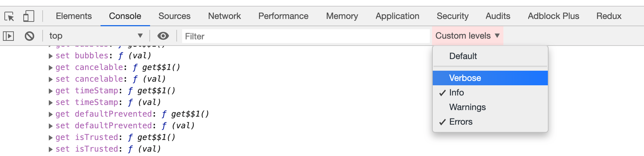Collapse the Custom levels dropdown
644x156 pixels.
[x=467, y=36]
